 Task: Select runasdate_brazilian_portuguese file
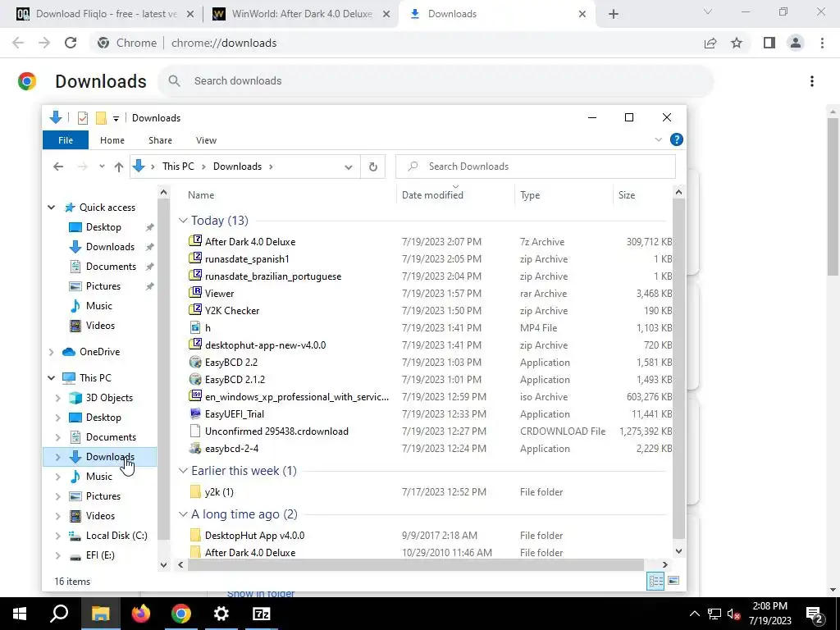[273, 276]
